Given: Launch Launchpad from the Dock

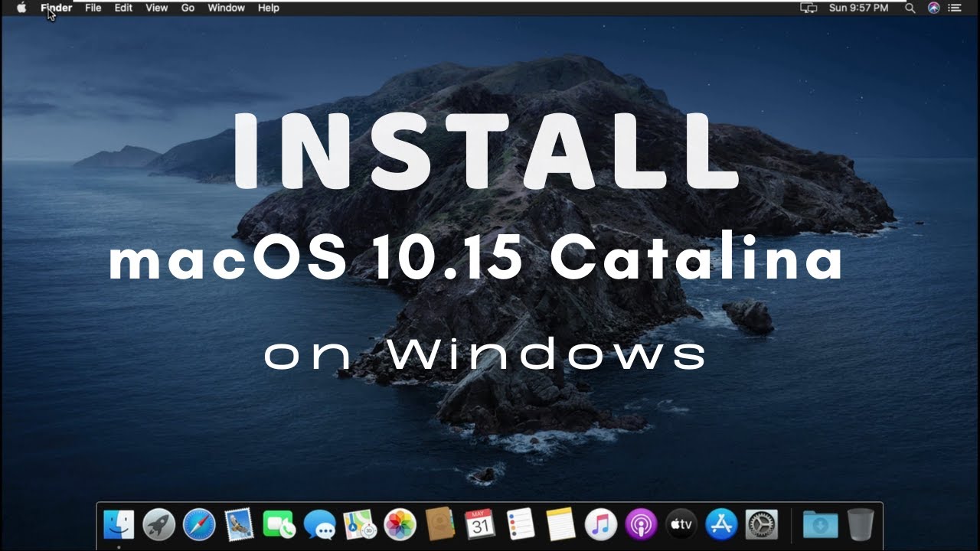Looking at the screenshot, I should pos(158,525).
